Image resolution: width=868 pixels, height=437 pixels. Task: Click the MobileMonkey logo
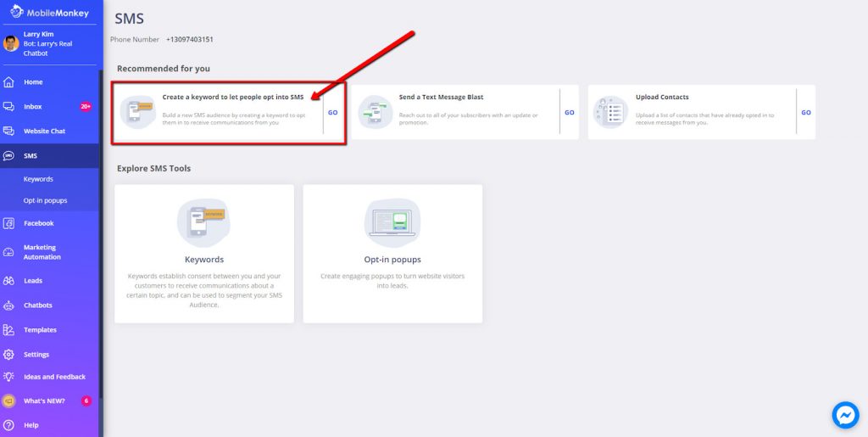click(49, 12)
